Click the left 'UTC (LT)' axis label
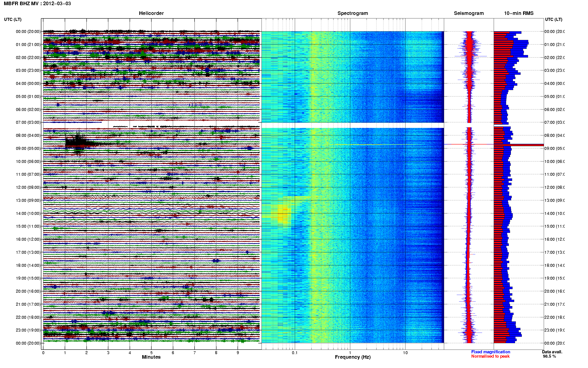The height and width of the screenshot is (368, 588). (13, 19)
